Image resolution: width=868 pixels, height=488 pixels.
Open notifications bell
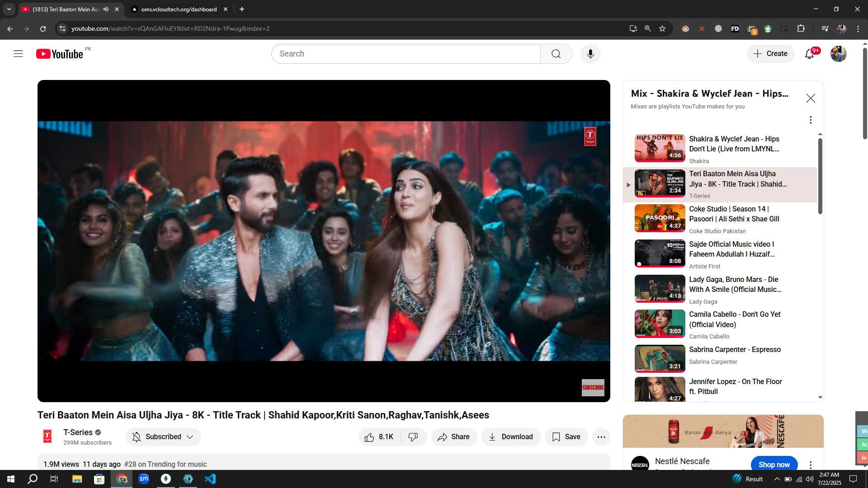[810, 54]
